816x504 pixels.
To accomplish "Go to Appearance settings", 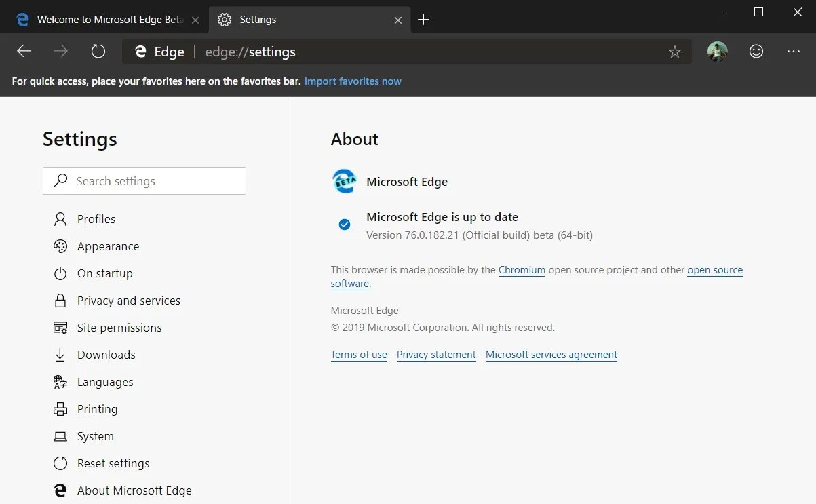I will coord(108,246).
